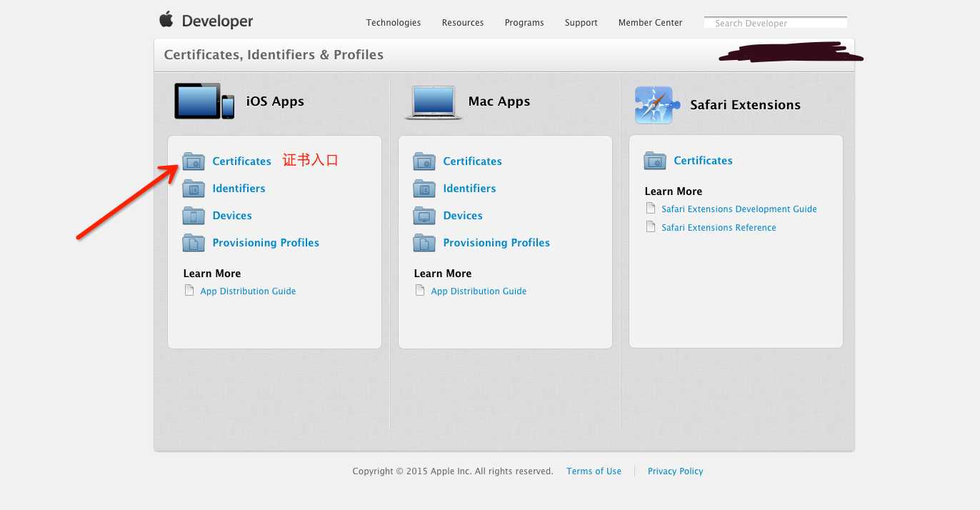The image size is (980, 510).
Task: Open Devices link under iOS Apps
Action: click(232, 216)
